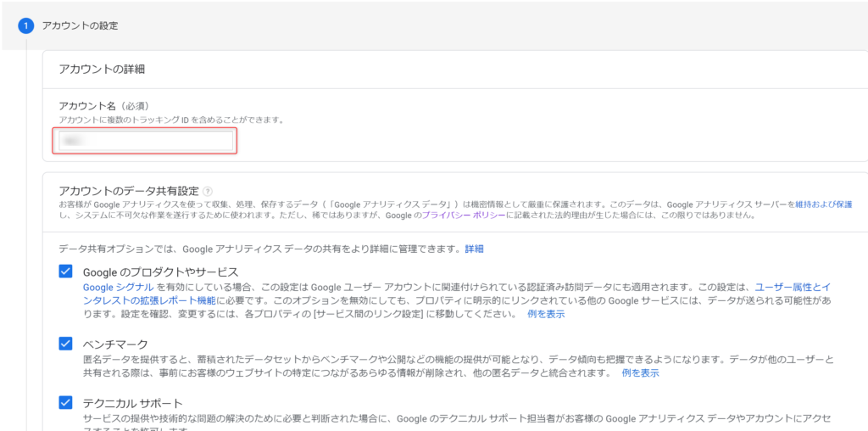Viewport: 868px width, 431px height.
Task: Open the Google シグナル link
Action: point(118,288)
